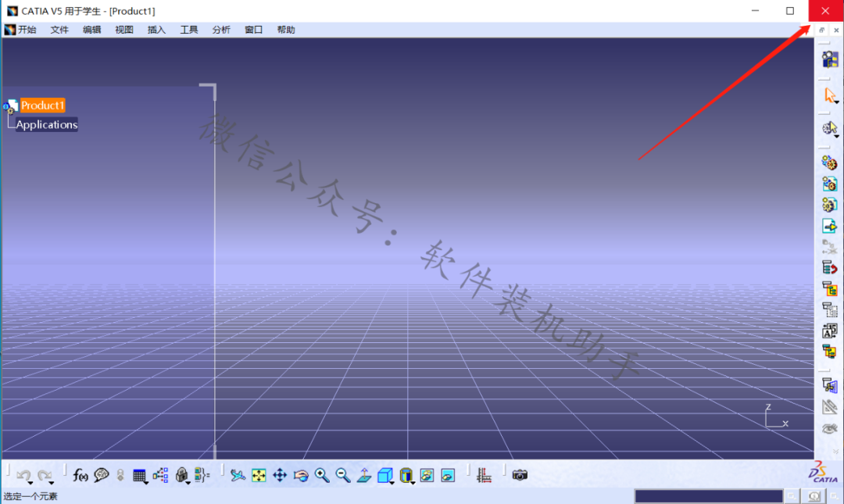Open Manage Representations A icon
The image size is (844, 504).
[829, 331]
